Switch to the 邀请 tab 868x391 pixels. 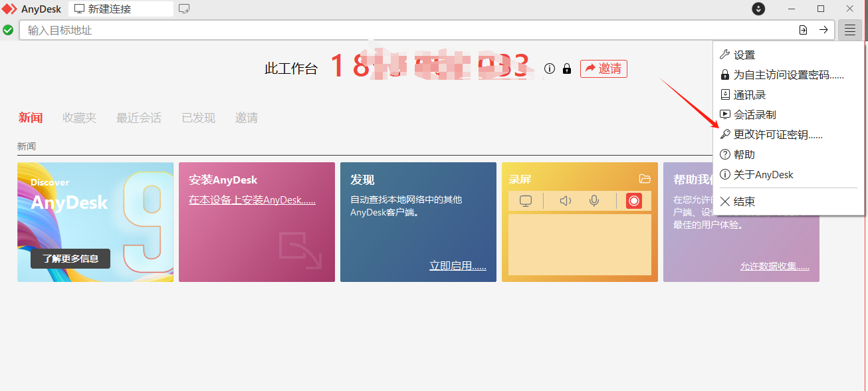click(x=247, y=118)
